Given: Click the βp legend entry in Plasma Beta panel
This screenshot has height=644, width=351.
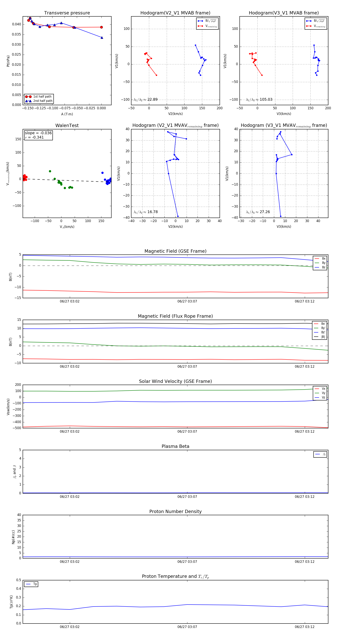Looking at the screenshot, I should (320, 454).
